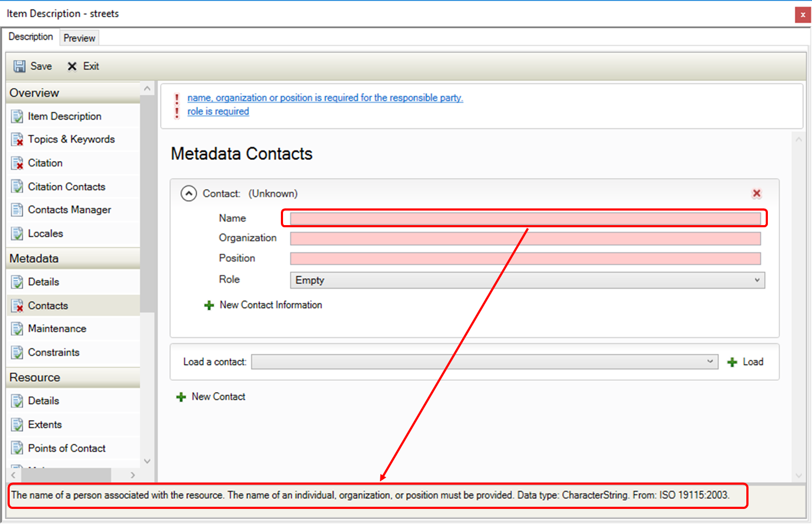Switch to the Description tab

31,37
